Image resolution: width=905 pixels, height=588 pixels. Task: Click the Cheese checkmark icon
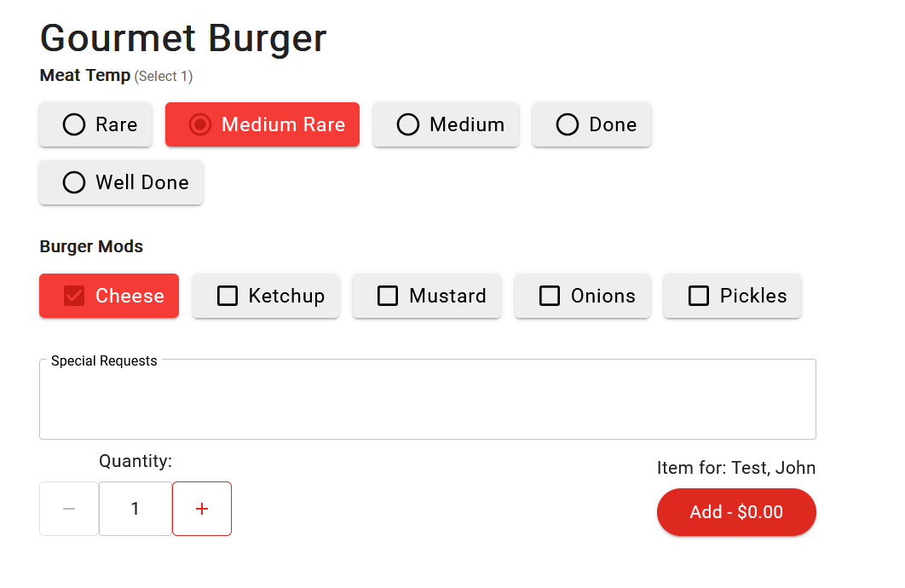point(74,297)
